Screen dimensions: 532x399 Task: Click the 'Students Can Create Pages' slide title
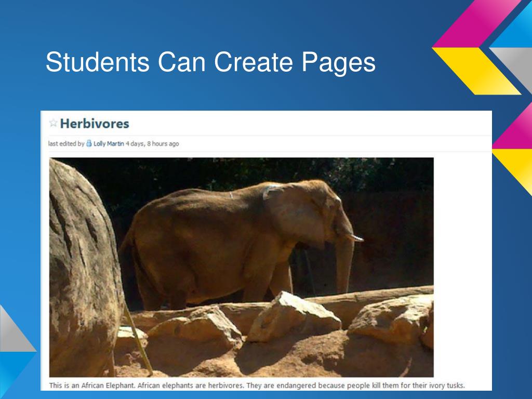point(211,62)
